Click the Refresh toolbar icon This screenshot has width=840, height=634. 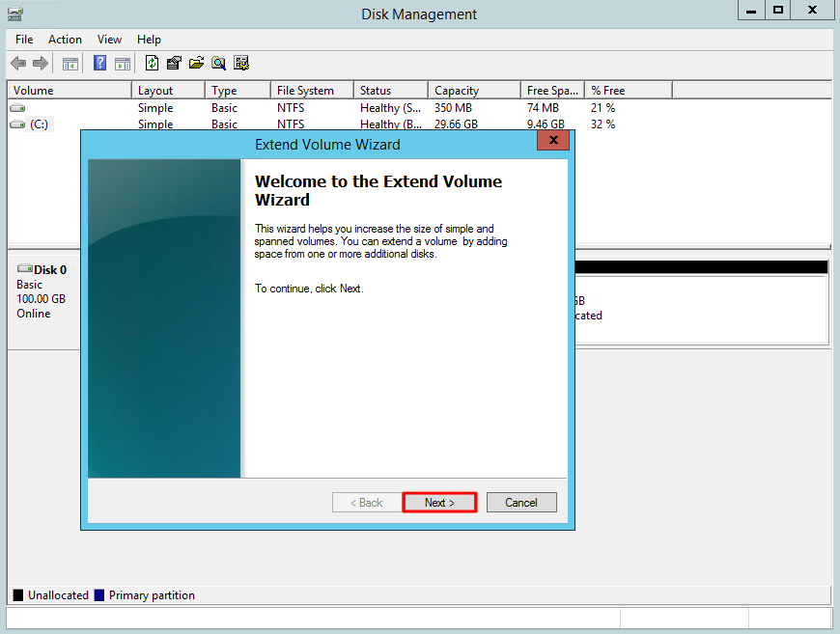(x=152, y=64)
